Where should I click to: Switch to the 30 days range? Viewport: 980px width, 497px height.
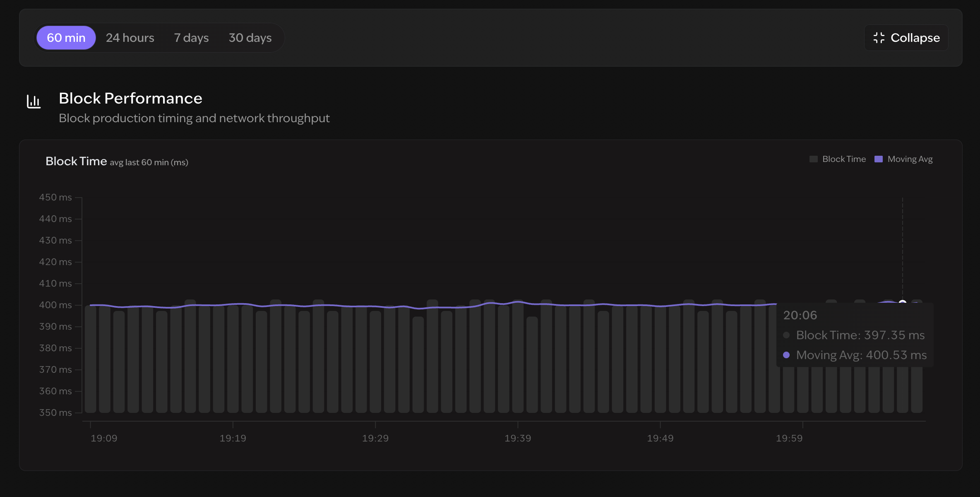coord(250,38)
